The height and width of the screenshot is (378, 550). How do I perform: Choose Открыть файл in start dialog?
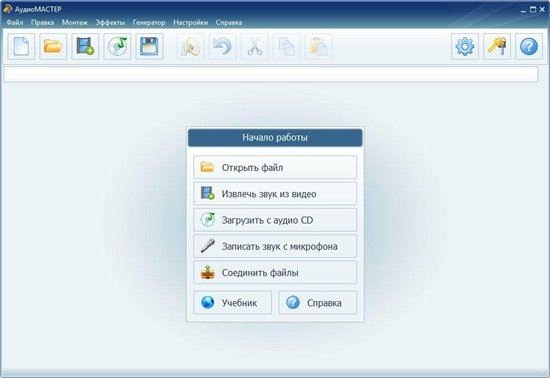point(275,167)
